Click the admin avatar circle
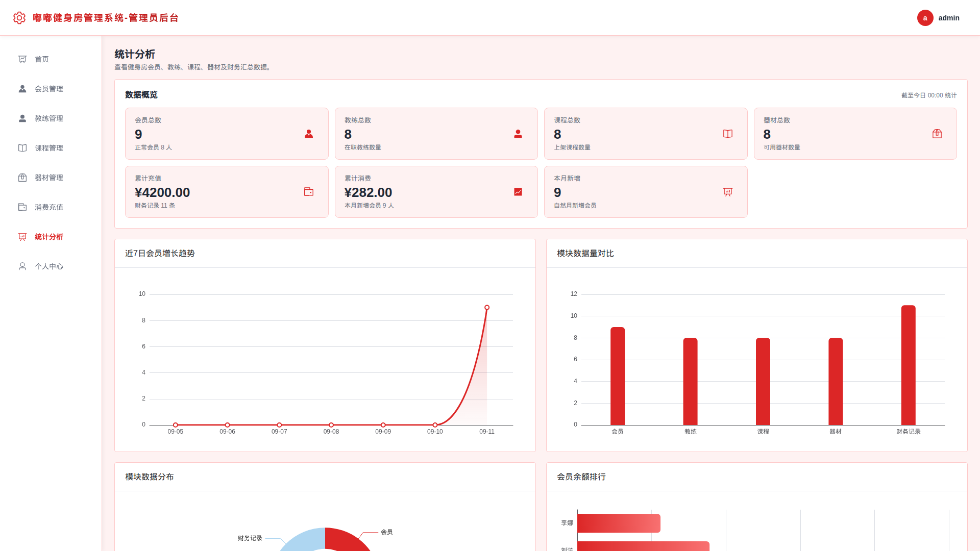Image resolution: width=980 pixels, height=551 pixels. 925,18
